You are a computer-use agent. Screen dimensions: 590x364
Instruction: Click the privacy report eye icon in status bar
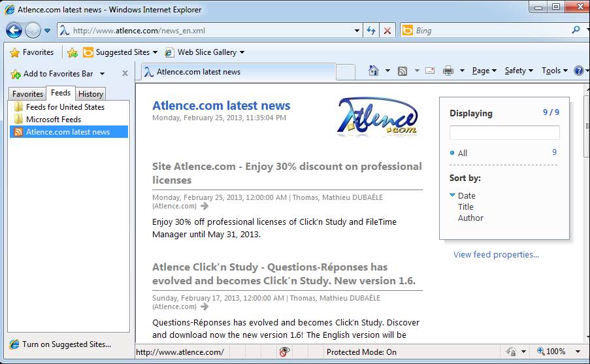coord(284,352)
